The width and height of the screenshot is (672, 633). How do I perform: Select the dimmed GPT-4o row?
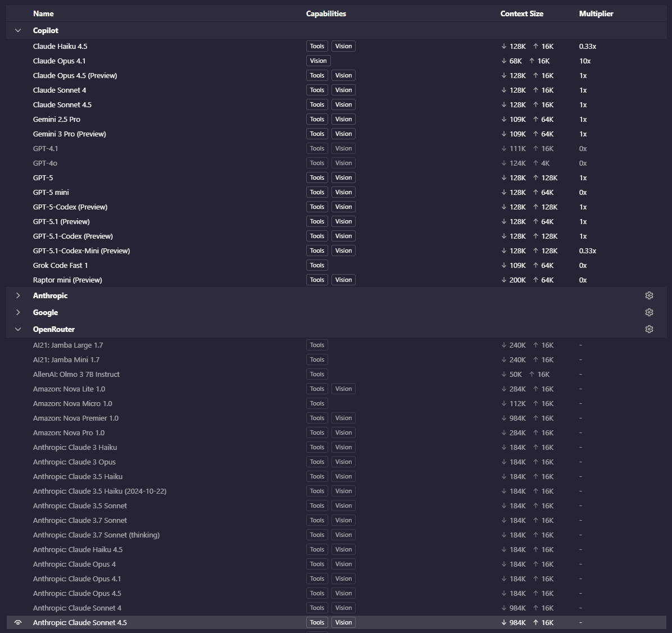[x=337, y=163]
